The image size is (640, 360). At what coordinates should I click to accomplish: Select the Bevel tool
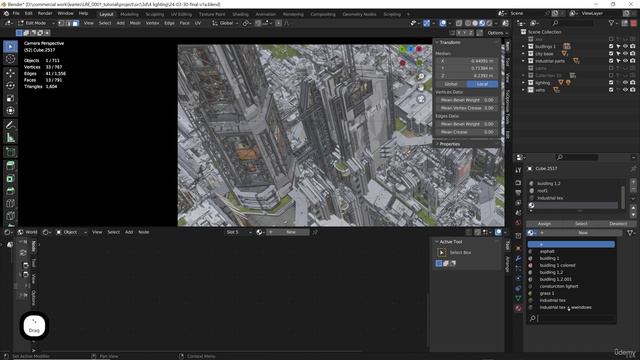[x=10, y=191]
